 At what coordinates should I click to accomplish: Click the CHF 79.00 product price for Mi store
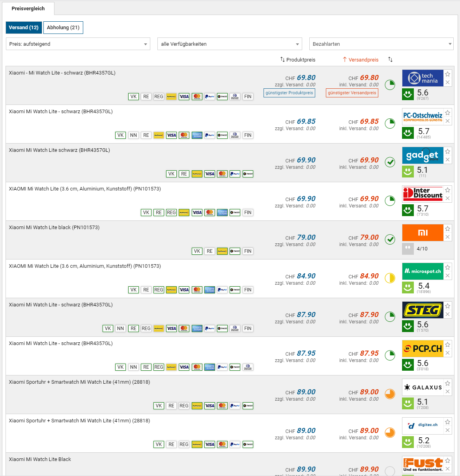pyautogui.click(x=306, y=237)
